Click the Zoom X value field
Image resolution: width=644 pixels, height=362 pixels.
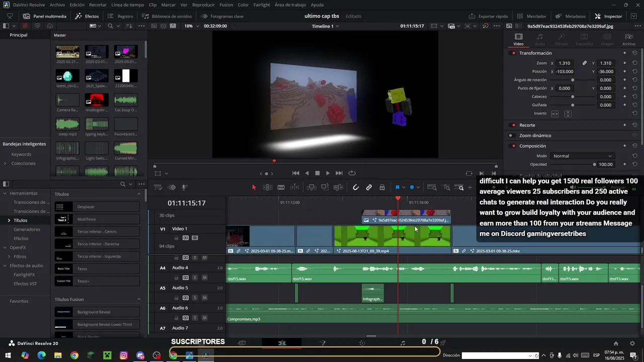[565, 63]
